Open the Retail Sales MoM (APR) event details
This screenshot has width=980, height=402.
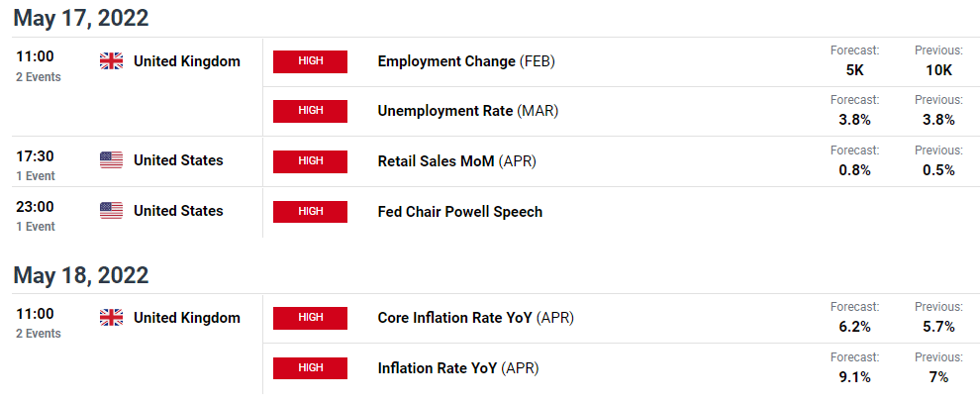pyautogui.click(x=457, y=161)
